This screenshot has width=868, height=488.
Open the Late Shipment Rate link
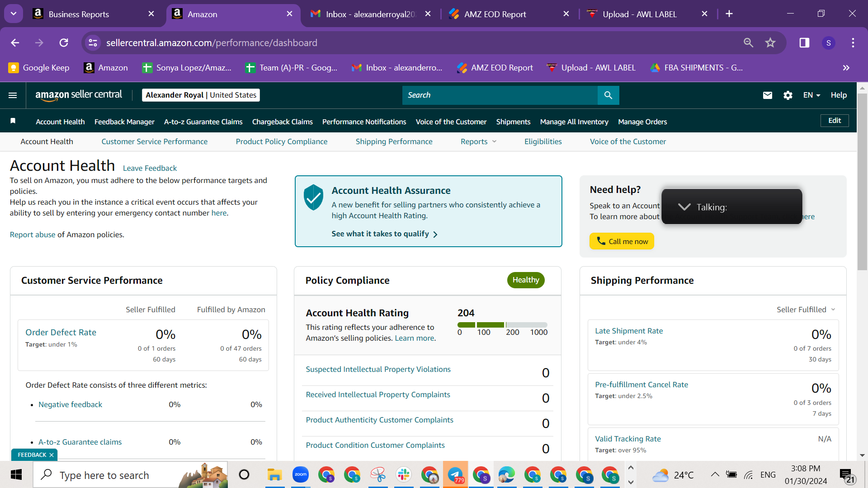(629, 331)
